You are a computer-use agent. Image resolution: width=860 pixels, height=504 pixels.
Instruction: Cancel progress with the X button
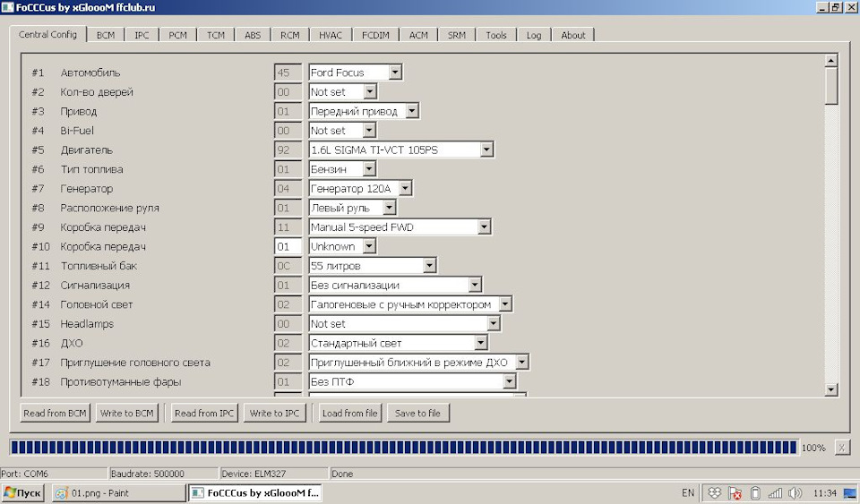click(842, 448)
